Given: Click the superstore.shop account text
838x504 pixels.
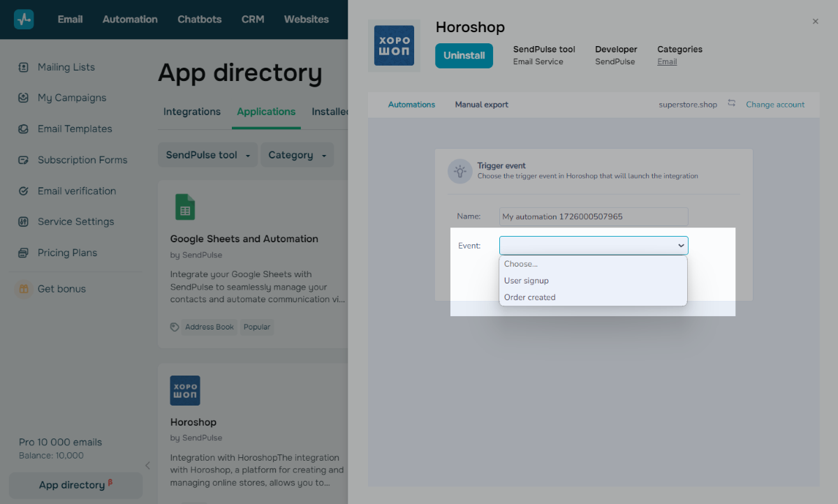Looking at the screenshot, I should (x=688, y=105).
